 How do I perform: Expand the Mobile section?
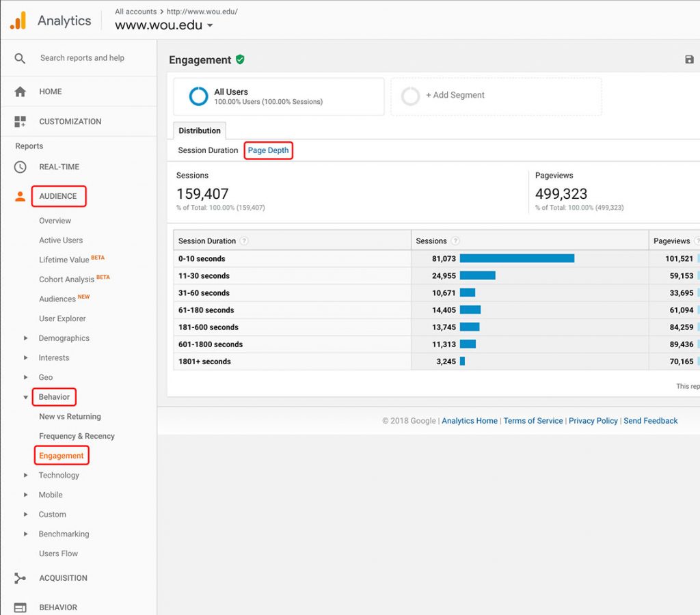(x=25, y=495)
